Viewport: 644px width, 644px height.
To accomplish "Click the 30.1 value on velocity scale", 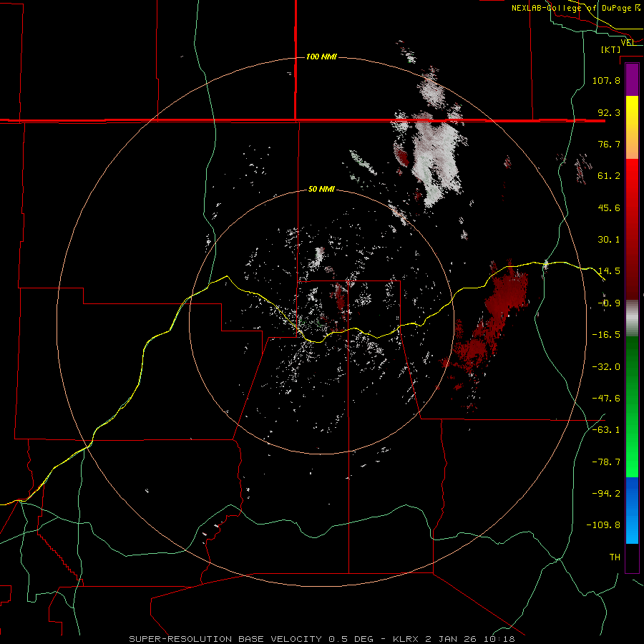I will (609, 240).
